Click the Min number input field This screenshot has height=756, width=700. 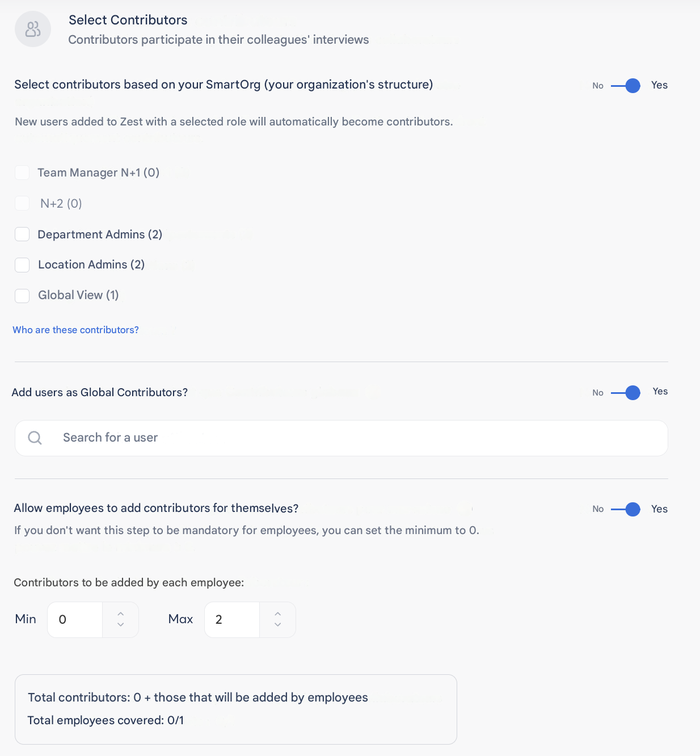click(x=75, y=620)
